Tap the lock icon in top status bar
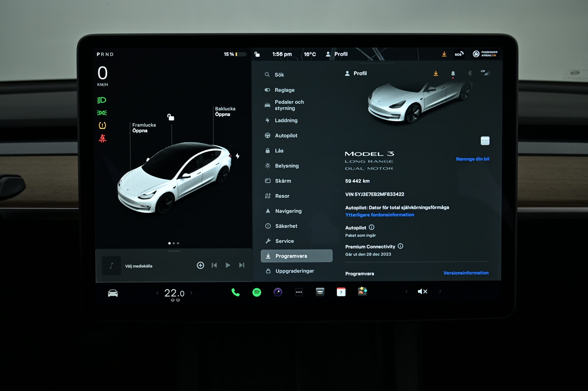The image size is (588, 391). point(257,54)
